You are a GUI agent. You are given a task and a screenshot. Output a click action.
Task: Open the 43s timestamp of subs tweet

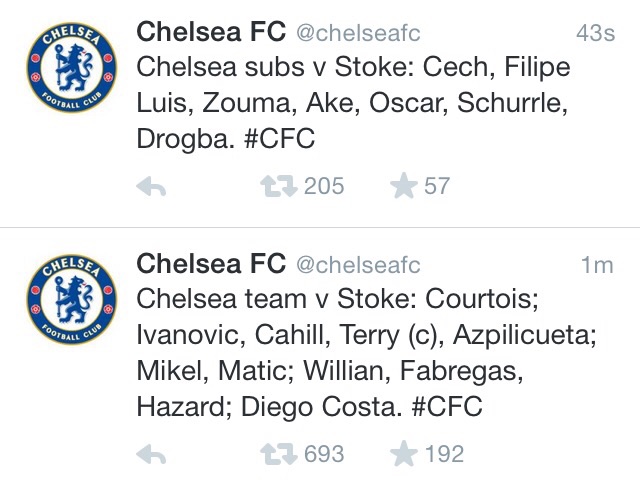tap(596, 33)
